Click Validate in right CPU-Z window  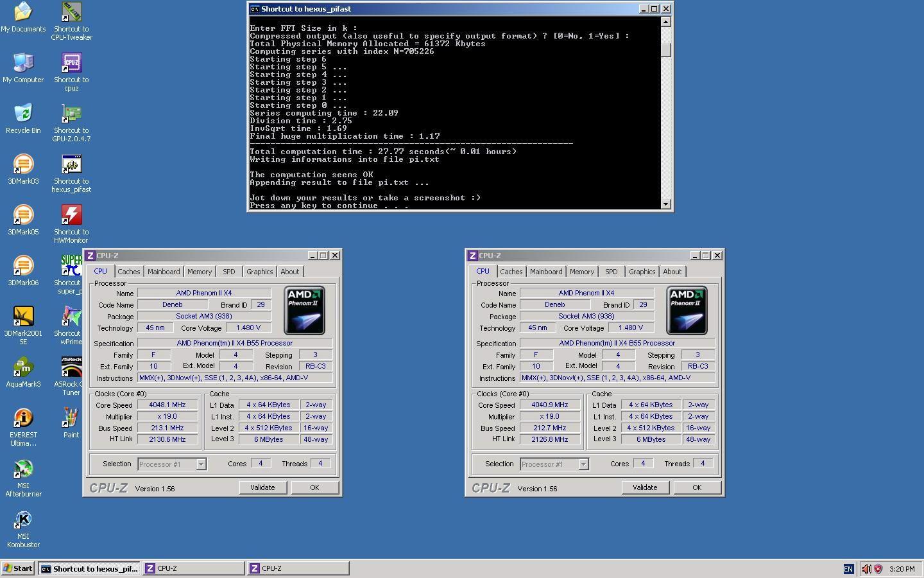645,487
